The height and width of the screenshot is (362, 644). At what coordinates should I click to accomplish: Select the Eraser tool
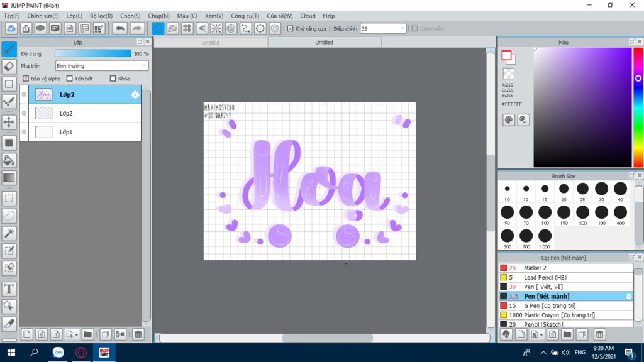(x=9, y=67)
